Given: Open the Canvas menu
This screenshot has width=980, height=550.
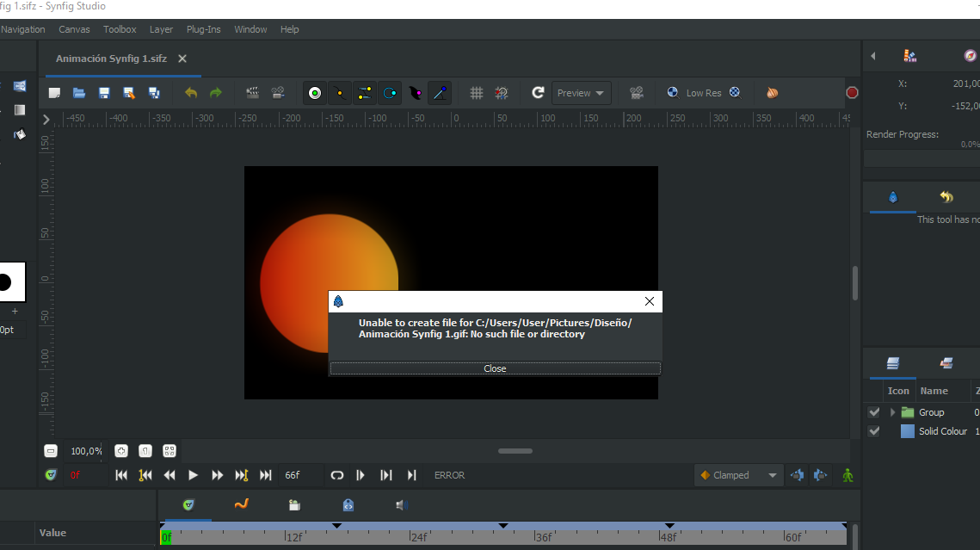Looking at the screenshot, I should (74, 28).
